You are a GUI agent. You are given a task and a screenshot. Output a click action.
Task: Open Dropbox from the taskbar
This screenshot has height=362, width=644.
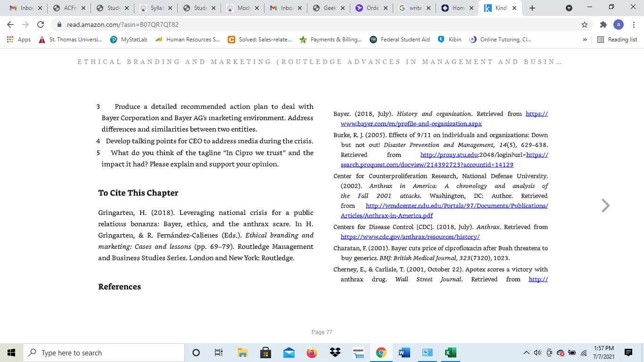pos(335,353)
